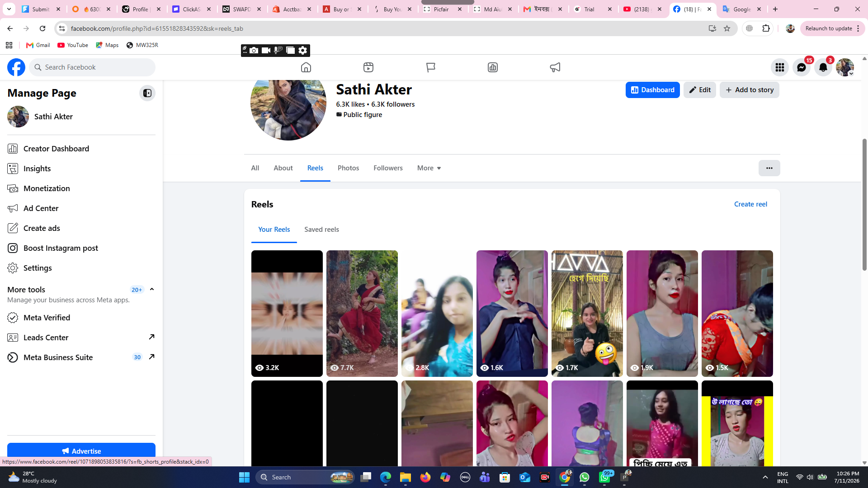Screen dimensions: 868x488
Task: Click the Add to story button
Action: pos(750,90)
